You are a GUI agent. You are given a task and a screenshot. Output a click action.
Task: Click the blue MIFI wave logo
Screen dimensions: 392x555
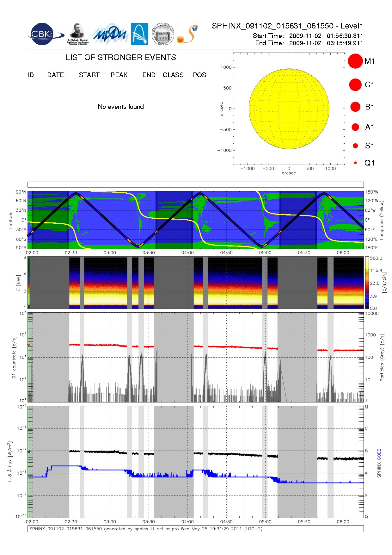110,34
